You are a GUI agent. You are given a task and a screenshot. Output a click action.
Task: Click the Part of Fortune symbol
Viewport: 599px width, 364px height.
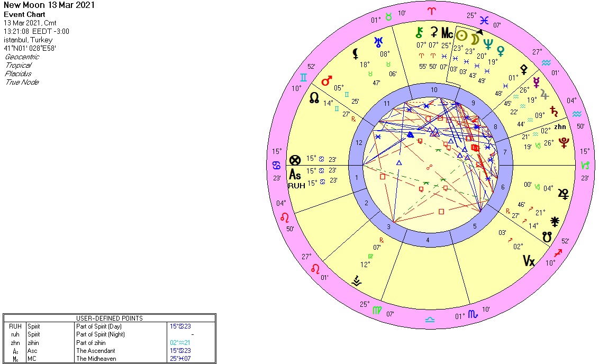tap(295, 160)
